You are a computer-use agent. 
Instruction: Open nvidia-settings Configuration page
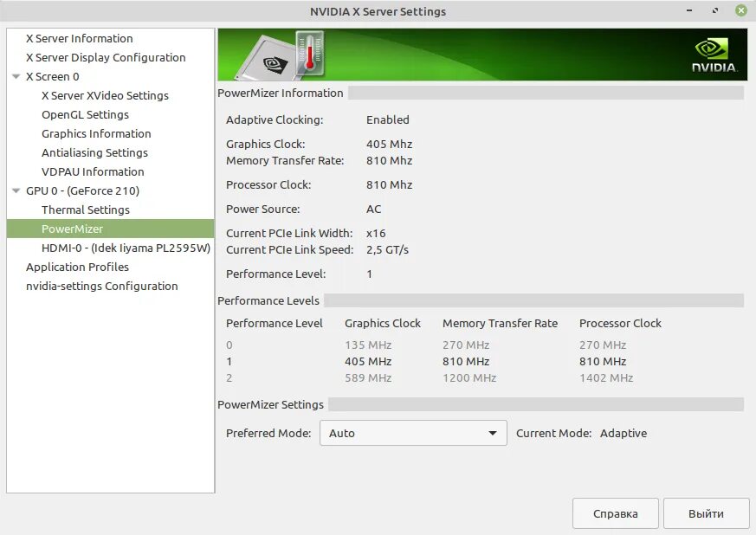(x=101, y=286)
